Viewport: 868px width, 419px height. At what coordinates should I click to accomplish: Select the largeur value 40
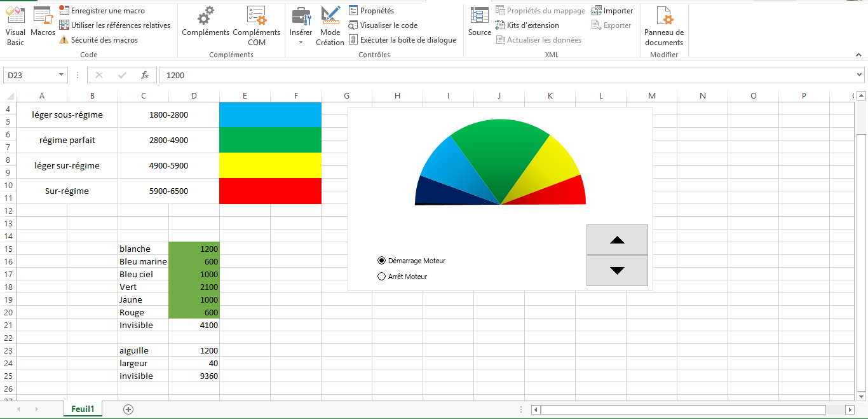click(194, 363)
